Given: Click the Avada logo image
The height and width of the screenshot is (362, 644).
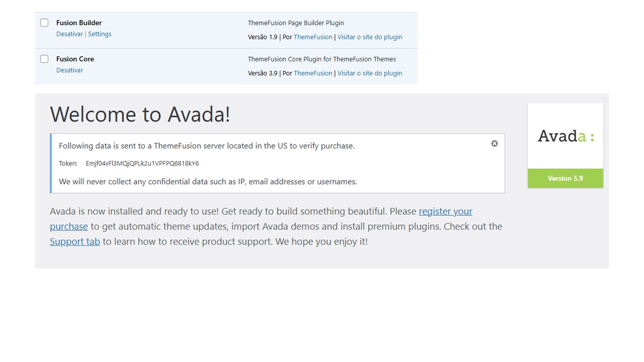Looking at the screenshot, I should [565, 136].
